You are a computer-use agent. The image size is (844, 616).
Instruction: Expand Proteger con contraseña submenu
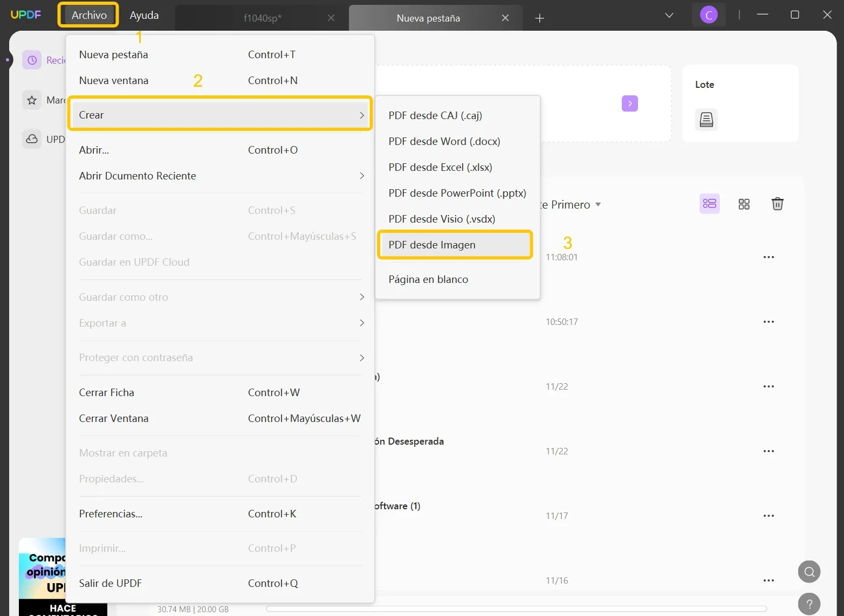tap(220, 357)
